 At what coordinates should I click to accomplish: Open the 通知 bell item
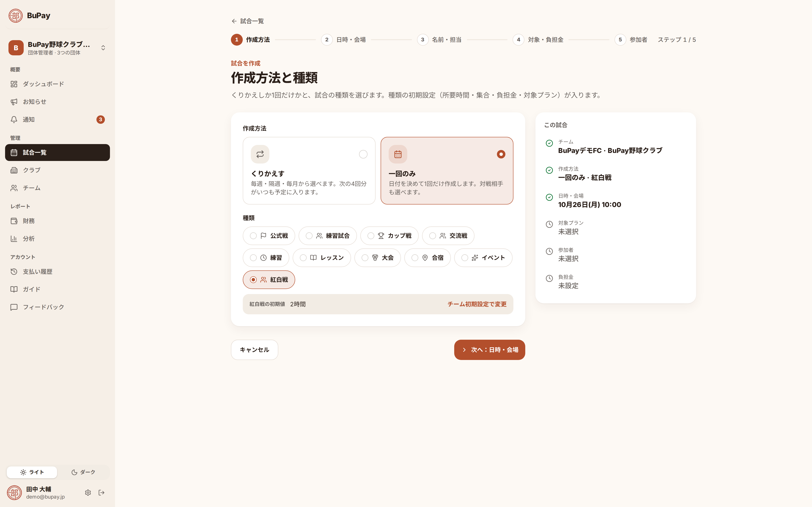tap(57, 119)
